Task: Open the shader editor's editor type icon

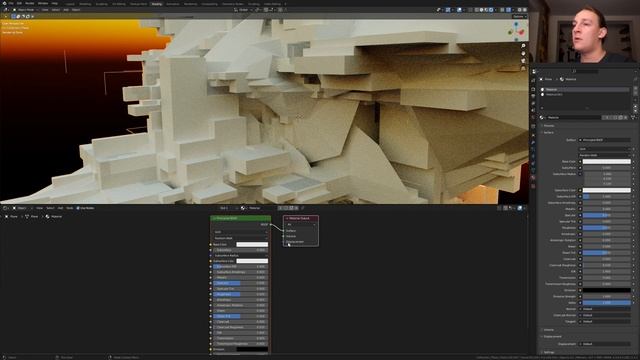Action: pyautogui.click(x=6, y=208)
